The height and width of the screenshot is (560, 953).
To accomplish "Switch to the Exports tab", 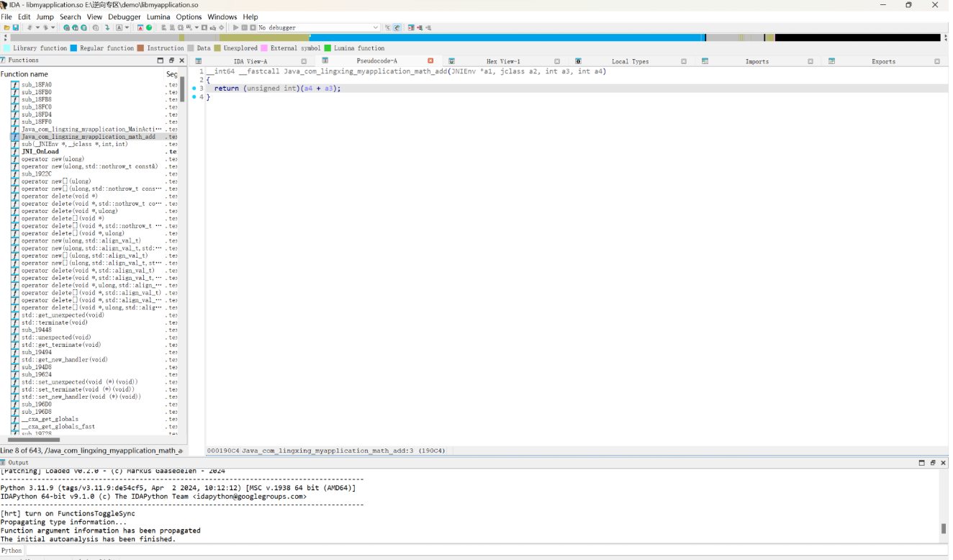I will (883, 61).
